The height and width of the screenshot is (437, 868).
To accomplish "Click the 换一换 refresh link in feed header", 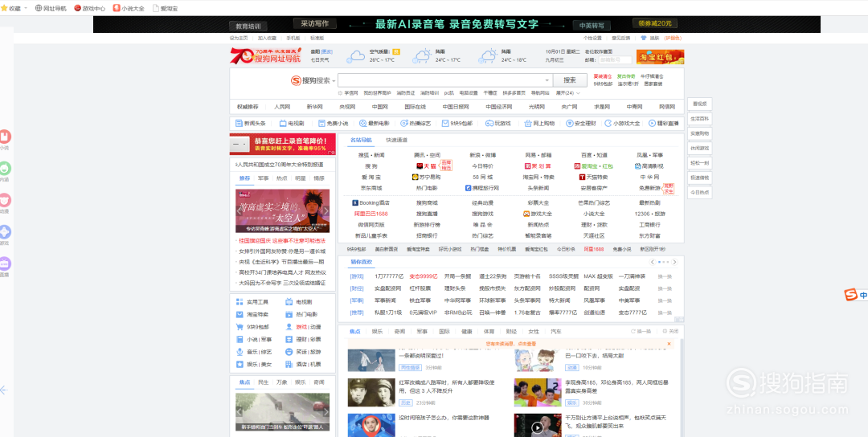I will 641,331.
